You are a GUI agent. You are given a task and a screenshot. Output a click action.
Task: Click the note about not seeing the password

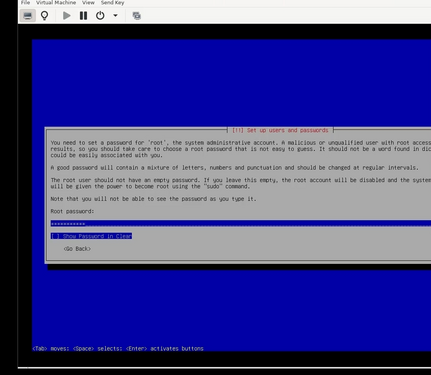pyautogui.click(x=153, y=199)
